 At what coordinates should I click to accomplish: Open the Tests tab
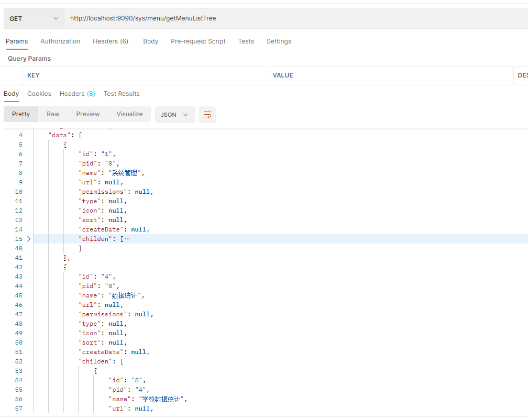246,41
